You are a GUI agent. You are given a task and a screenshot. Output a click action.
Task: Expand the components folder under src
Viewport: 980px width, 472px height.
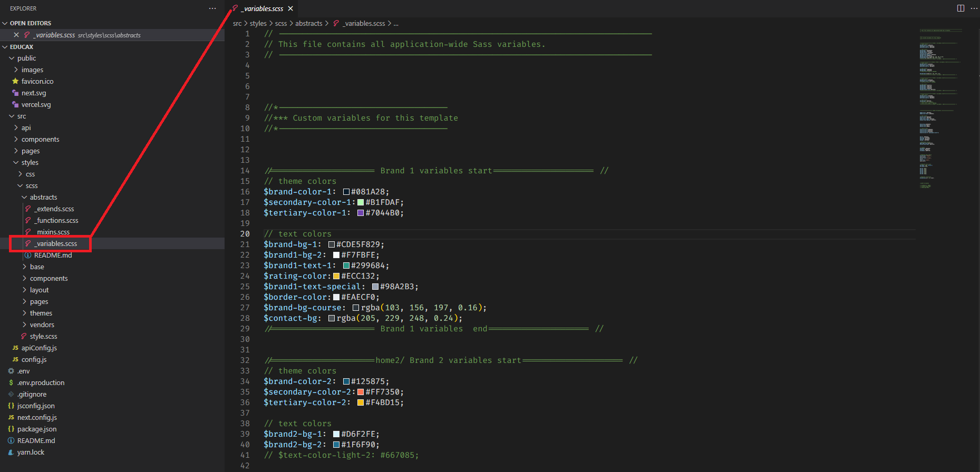point(40,139)
